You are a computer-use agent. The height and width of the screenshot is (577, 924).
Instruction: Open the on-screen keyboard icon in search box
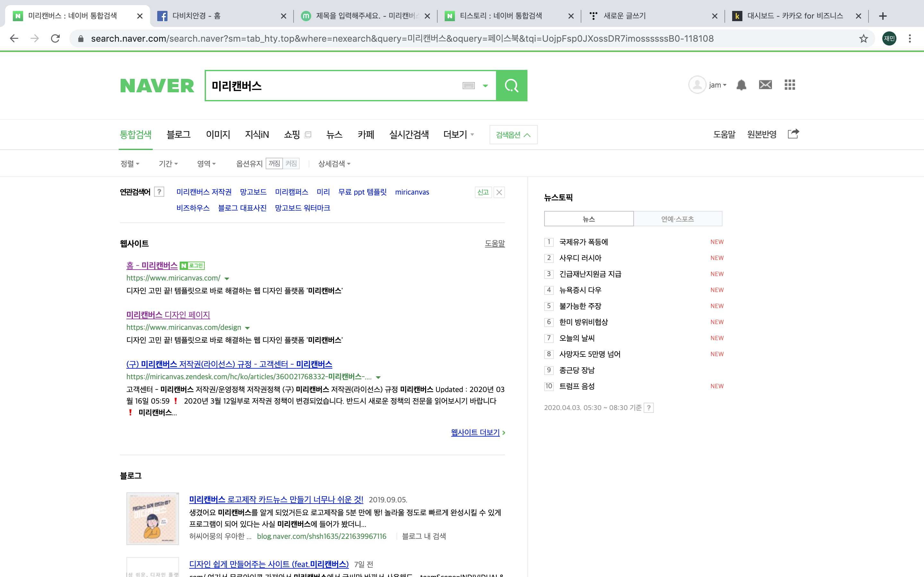(468, 86)
